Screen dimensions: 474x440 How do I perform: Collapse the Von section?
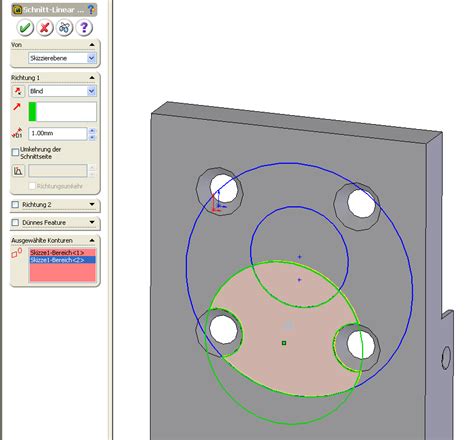click(x=92, y=45)
